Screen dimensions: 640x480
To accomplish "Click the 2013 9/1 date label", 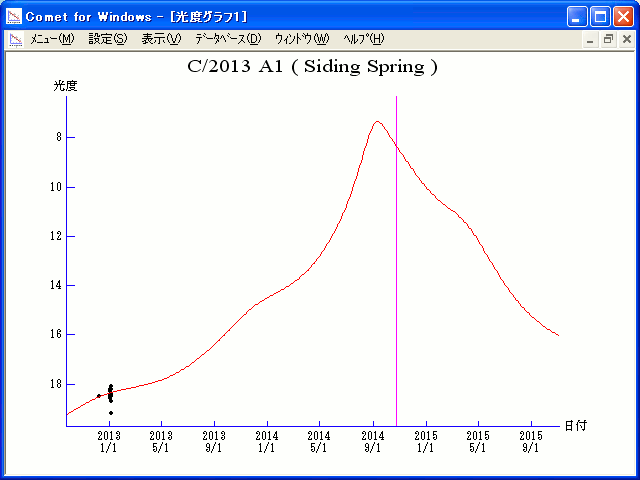I will (x=214, y=442).
